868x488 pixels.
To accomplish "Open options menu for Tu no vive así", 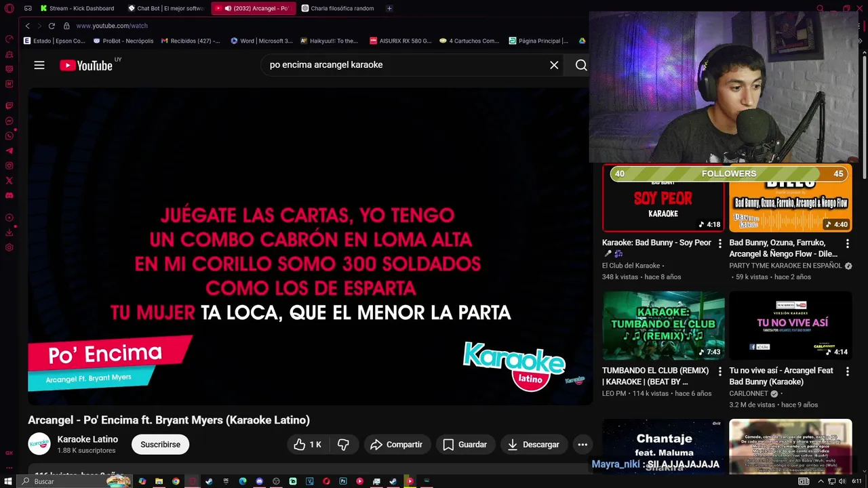I will tap(847, 371).
